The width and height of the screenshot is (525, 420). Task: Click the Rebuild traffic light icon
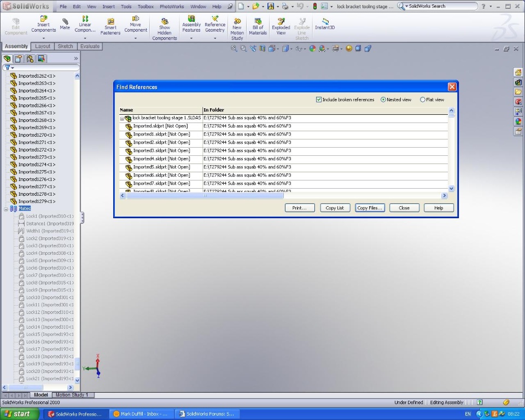pos(315,6)
